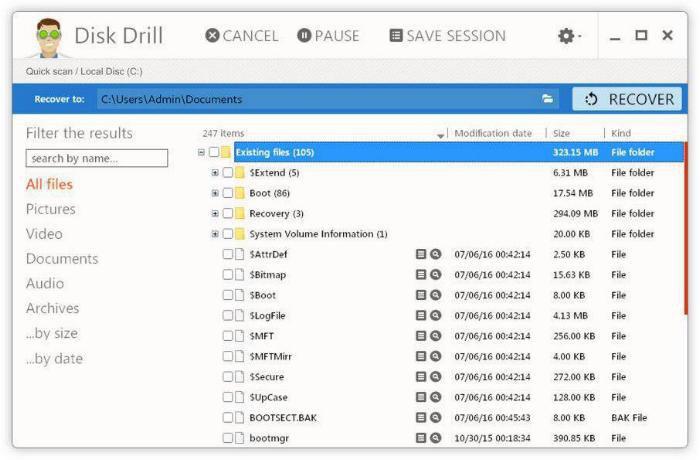The height and width of the screenshot is (460, 700).
Task: Expand the $Extend folder node
Action: [x=215, y=172]
